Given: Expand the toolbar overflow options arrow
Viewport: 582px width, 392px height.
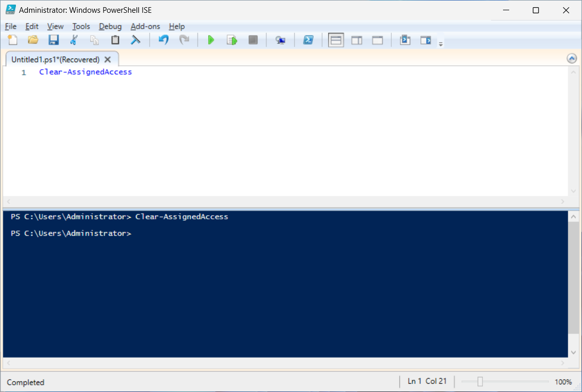Looking at the screenshot, I should tap(441, 44).
